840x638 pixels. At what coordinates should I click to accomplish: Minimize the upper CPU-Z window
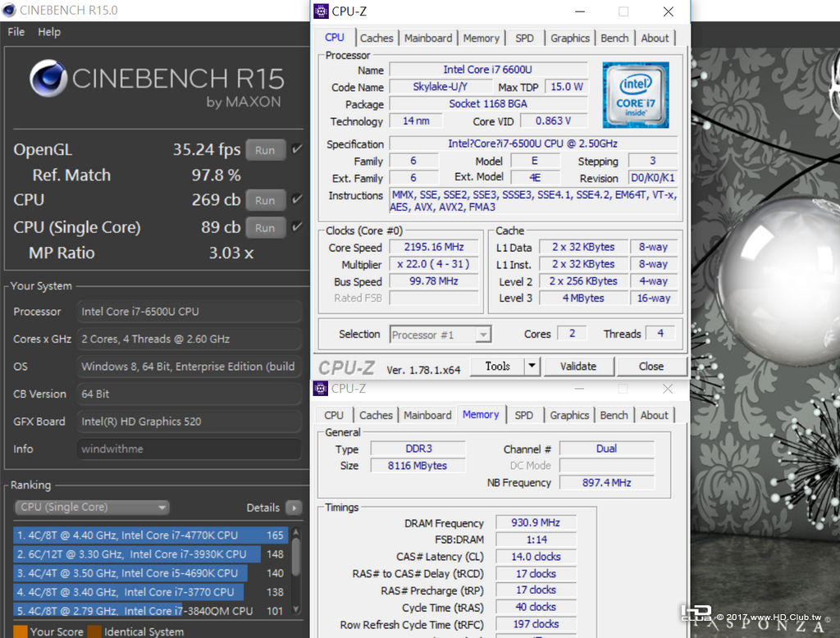(579, 11)
